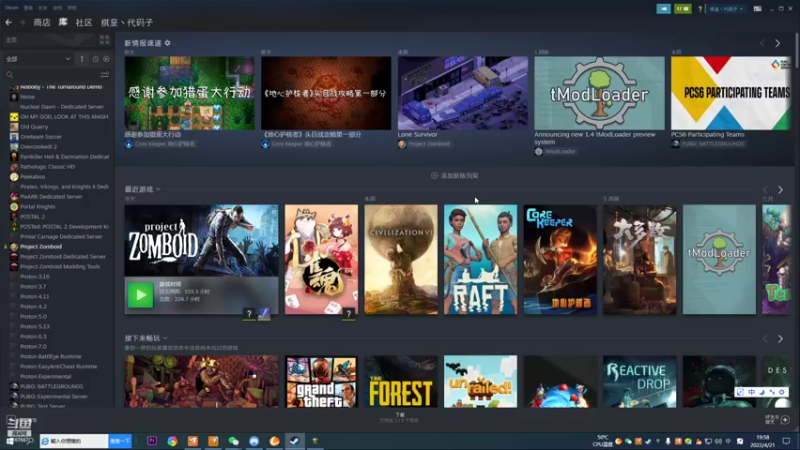
Task: Open PCS6 Participating Teams news title
Action: pyautogui.click(x=708, y=135)
